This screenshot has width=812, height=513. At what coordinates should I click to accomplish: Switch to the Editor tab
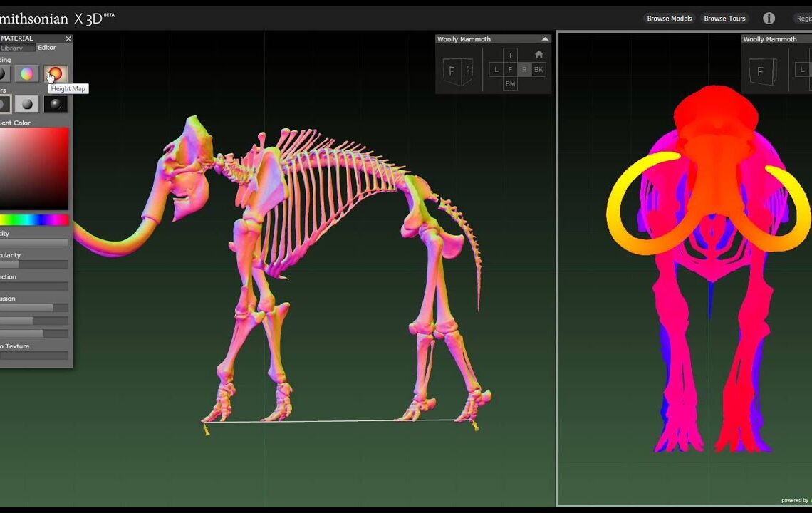(46, 48)
